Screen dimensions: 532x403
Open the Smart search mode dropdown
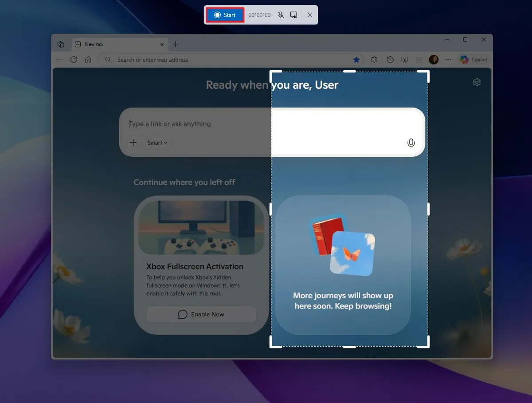click(157, 142)
